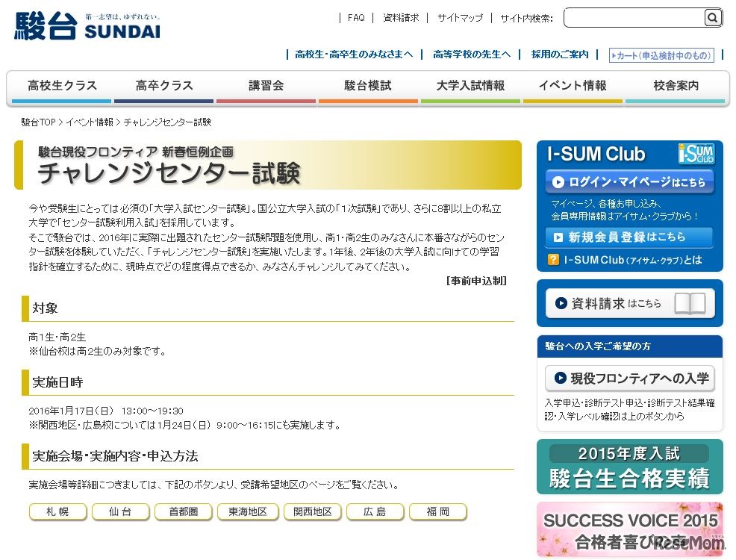Click the 駿台への入学ご希望の方 header
This screenshot has height=560, width=736.
tap(597, 346)
